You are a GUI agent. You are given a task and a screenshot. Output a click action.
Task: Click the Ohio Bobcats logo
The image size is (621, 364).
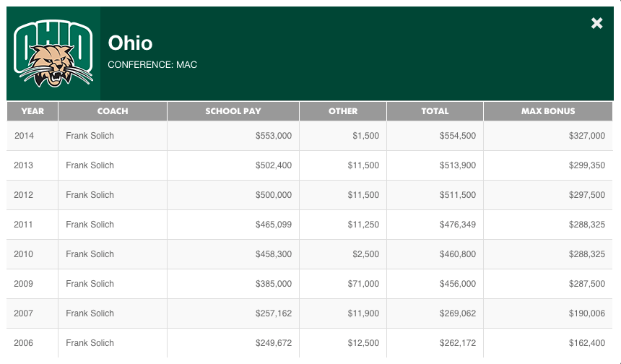click(53, 53)
